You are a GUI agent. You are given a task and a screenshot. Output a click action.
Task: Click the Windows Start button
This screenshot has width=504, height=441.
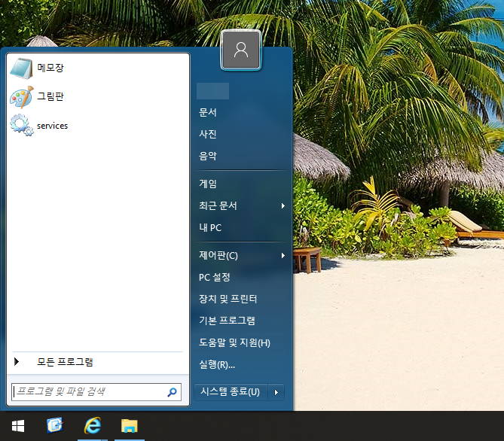coord(18,426)
